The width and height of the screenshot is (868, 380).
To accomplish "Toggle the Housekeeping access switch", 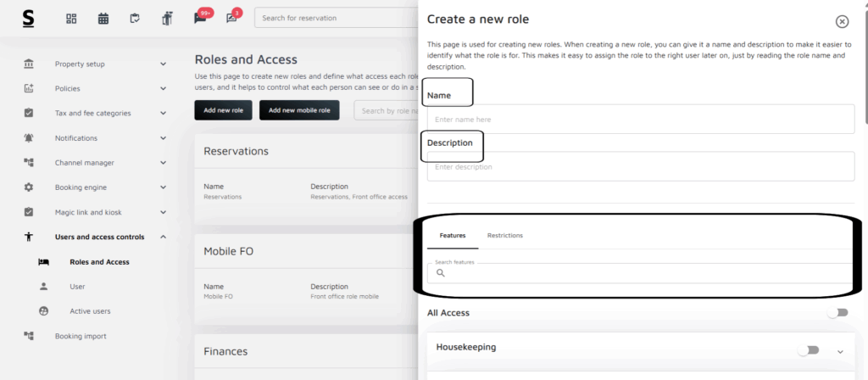I will tap(809, 349).
